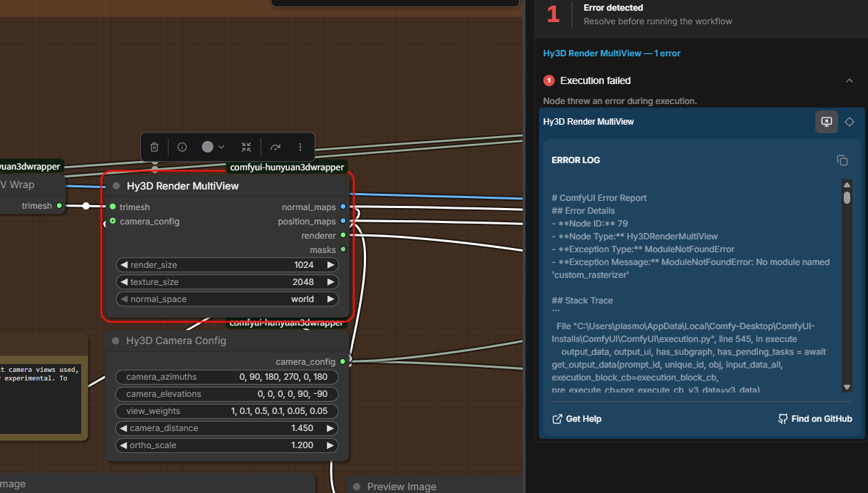Collapse node using inward arrows icon
Viewport: 868px width, 493px height.
click(x=246, y=147)
